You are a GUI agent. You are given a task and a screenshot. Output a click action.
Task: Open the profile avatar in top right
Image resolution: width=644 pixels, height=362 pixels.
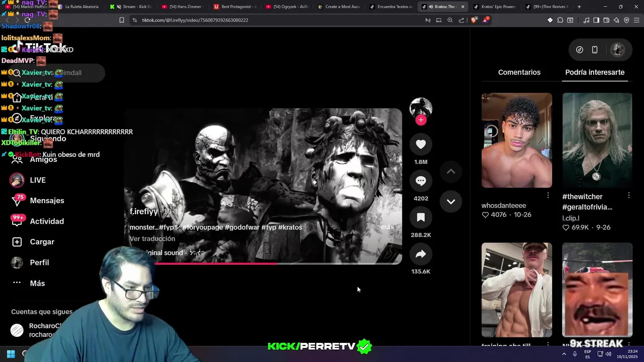(617, 50)
